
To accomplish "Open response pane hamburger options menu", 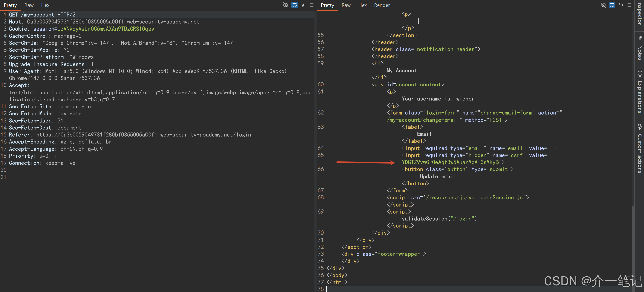I will click(629, 5).
